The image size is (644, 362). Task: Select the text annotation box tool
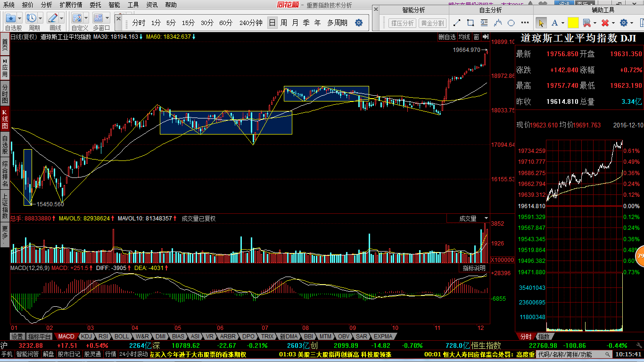(x=485, y=23)
